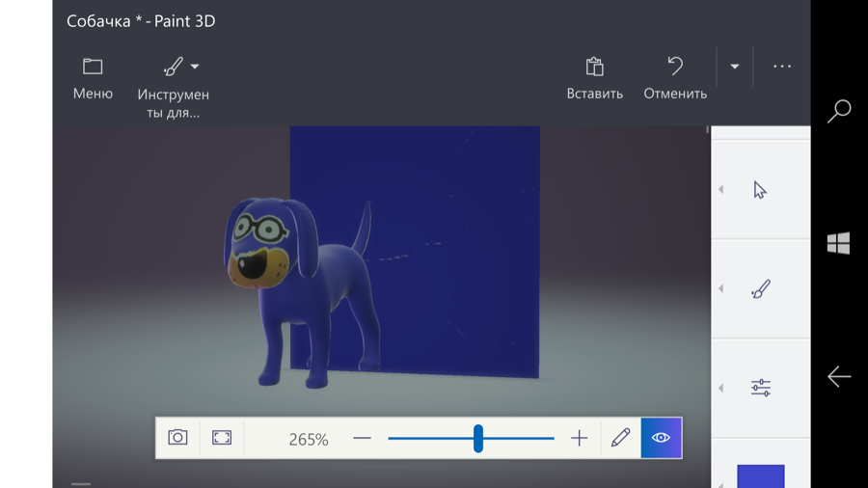The height and width of the screenshot is (488, 868).
Task: Click the sidebar vertical scrollbar thumb
Action: [x=708, y=130]
